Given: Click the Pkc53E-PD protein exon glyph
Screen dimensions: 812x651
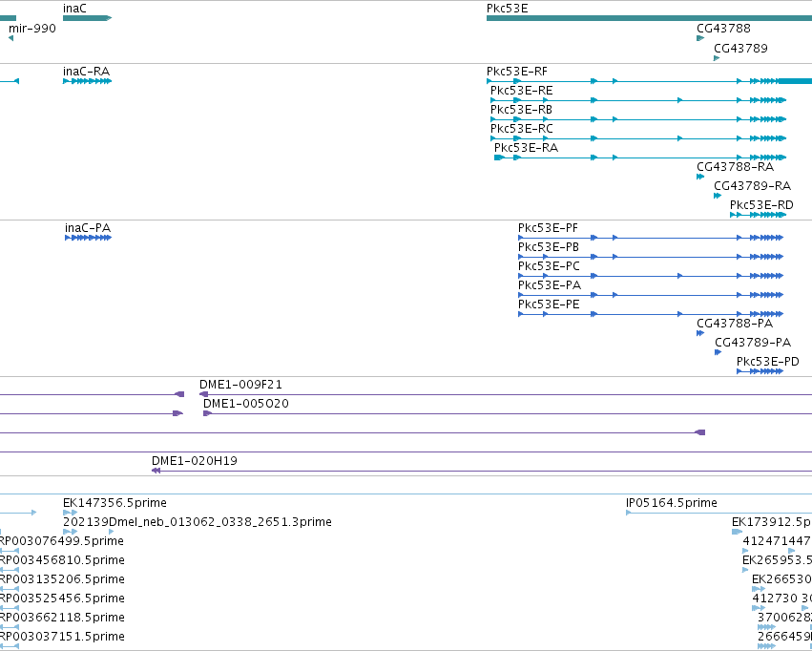Looking at the screenshot, I should [760, 371].
